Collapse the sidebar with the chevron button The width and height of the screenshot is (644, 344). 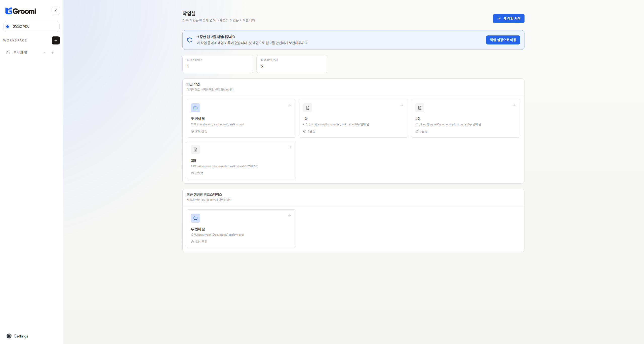(x=56, y=11)
